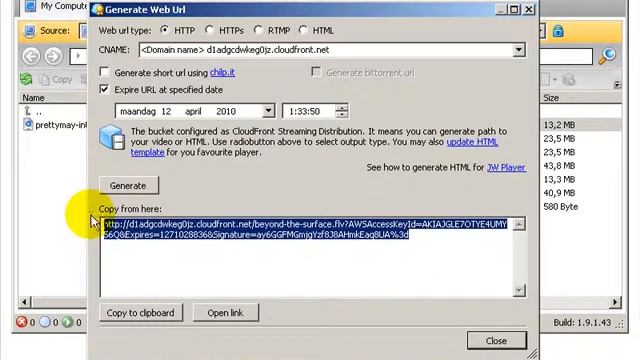Click the expiry time field 1:33:50
Viewport: 640px width, 360px height.
(x=309, y=111)
